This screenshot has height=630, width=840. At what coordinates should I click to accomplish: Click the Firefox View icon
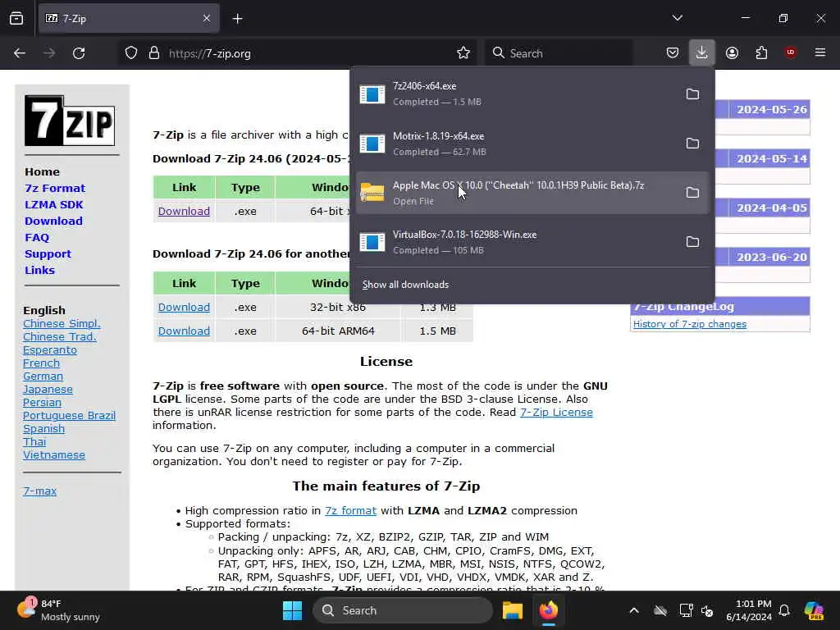(x=16, y=19)
